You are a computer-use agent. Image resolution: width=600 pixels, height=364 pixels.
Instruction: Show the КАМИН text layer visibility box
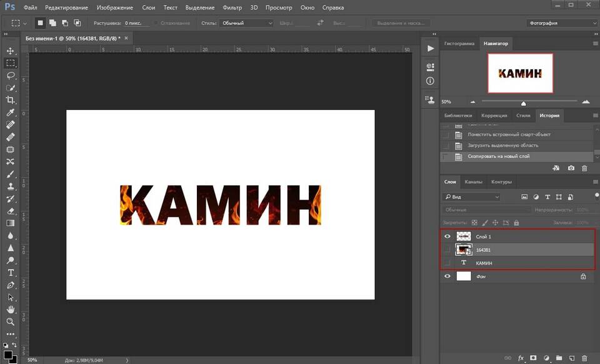pos(447,263)
